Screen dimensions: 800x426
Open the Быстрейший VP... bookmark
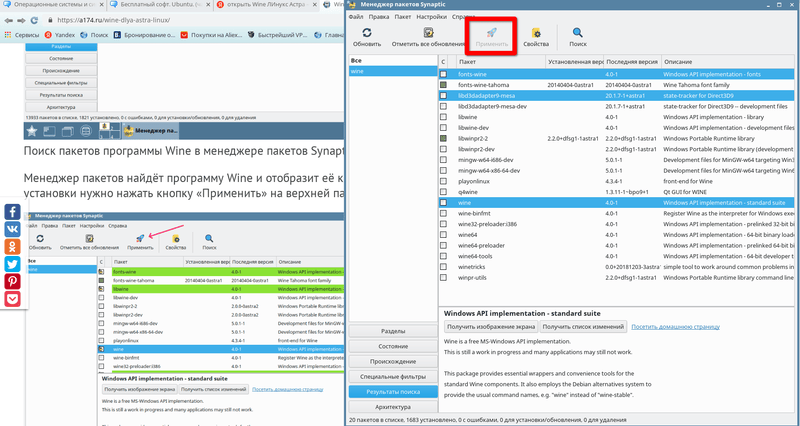point(278,35)
